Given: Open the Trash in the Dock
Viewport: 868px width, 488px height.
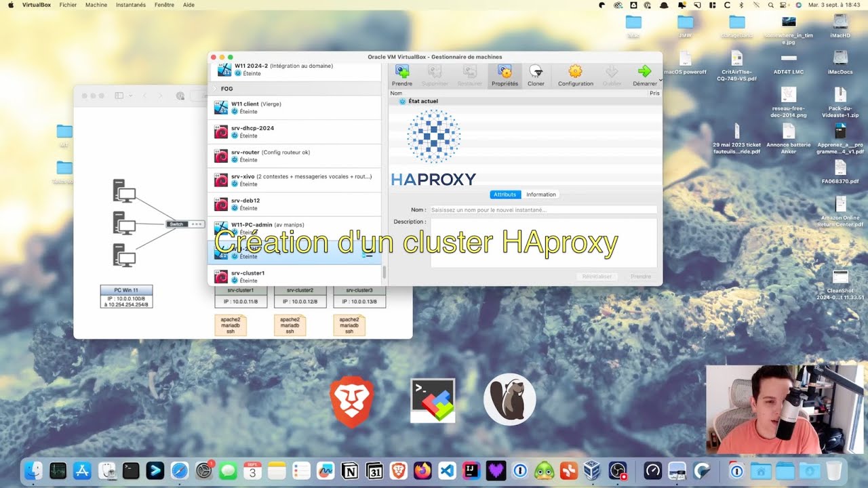Looking at the screenshot, I should pyautogui.click(x=834, y=470).
